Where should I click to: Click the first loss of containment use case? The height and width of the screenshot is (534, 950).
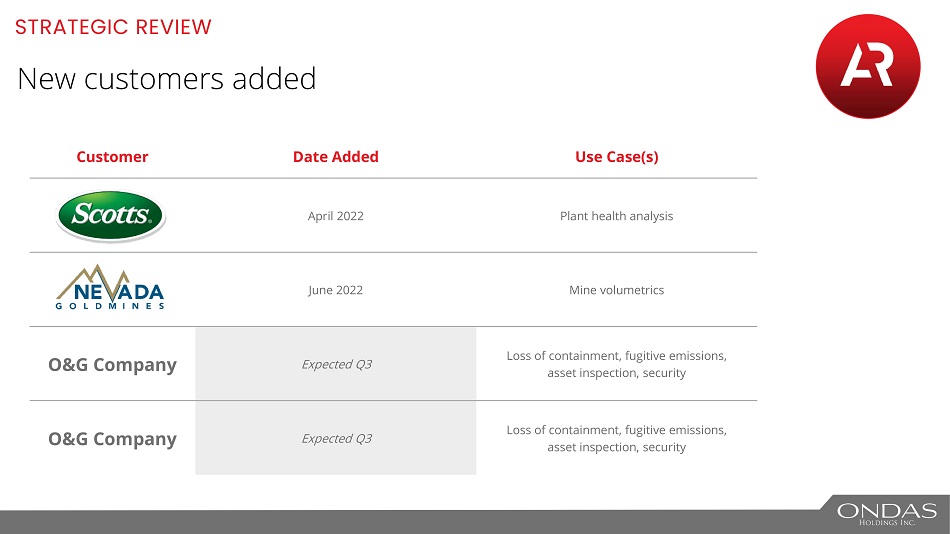coord(616,364)
